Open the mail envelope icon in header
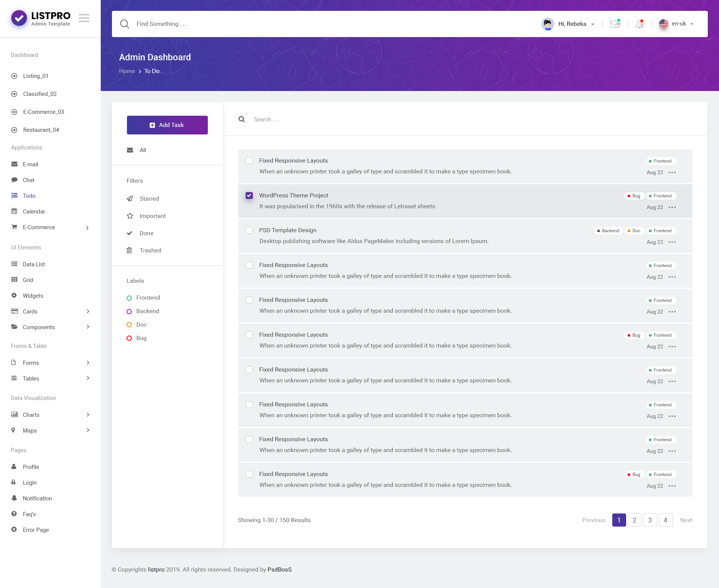 (615, 24)
